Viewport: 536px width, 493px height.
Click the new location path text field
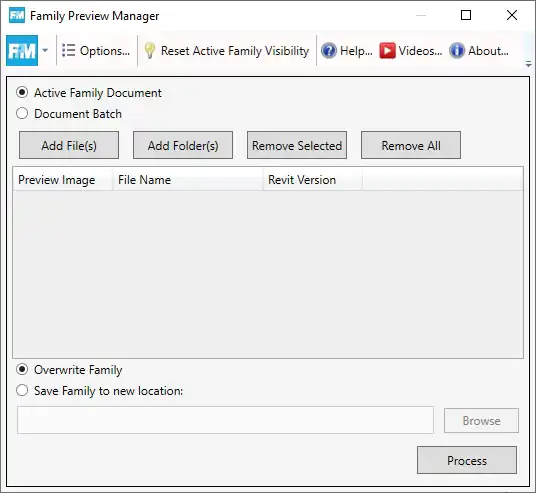pyautogui.click(x=226, y=420)
